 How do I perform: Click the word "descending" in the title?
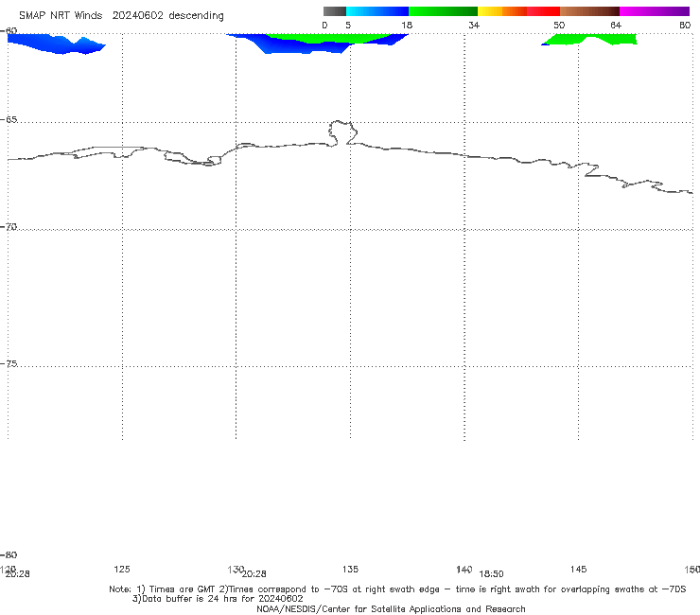coord(196,16)
